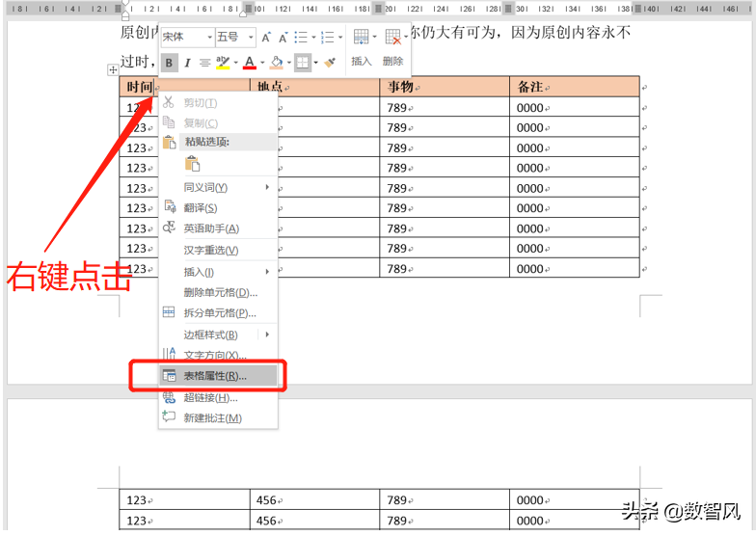The image size is (756, 536).
Task: Apply yellow text highlight color
Action: [x=223, y=63]
